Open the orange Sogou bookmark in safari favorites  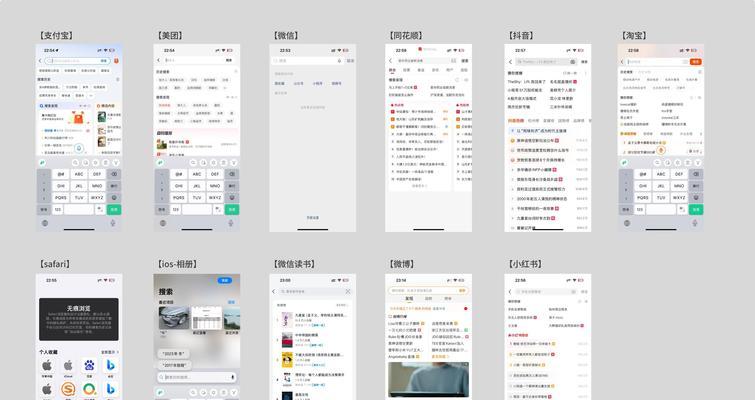(x=68, y=389)
